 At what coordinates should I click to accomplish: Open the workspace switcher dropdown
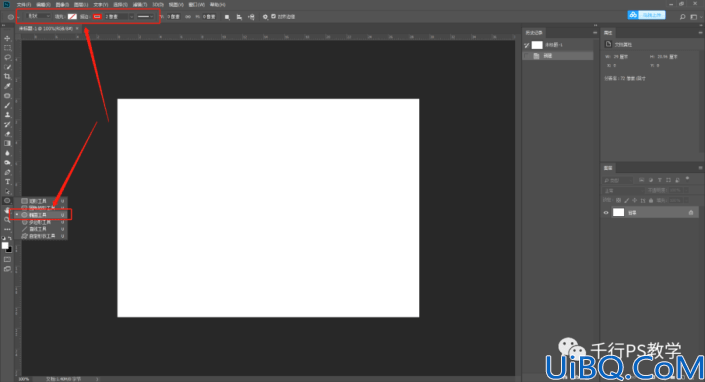tap(695, 17)
